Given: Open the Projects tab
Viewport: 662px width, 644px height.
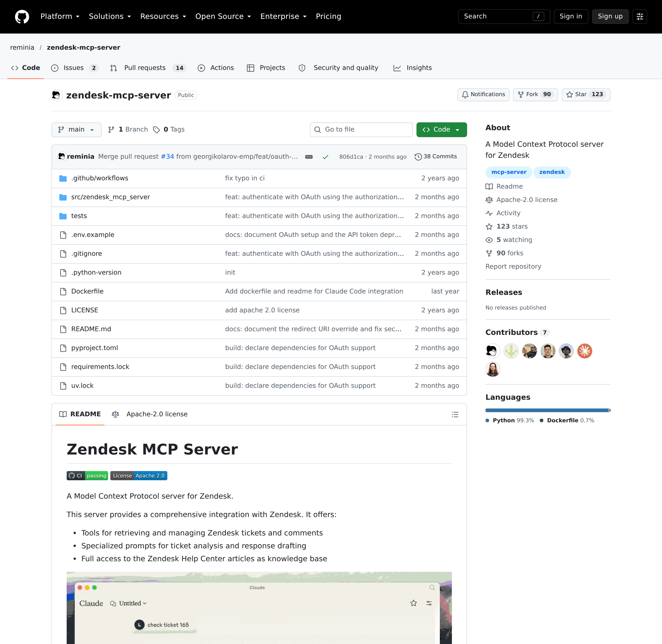Looking at the screenshot, I should [x=266, y=68].
